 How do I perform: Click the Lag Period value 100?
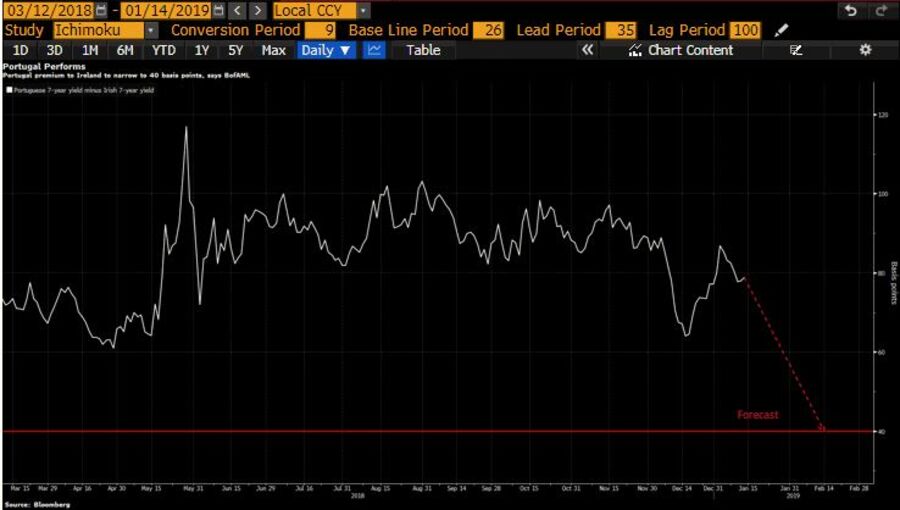746,30
